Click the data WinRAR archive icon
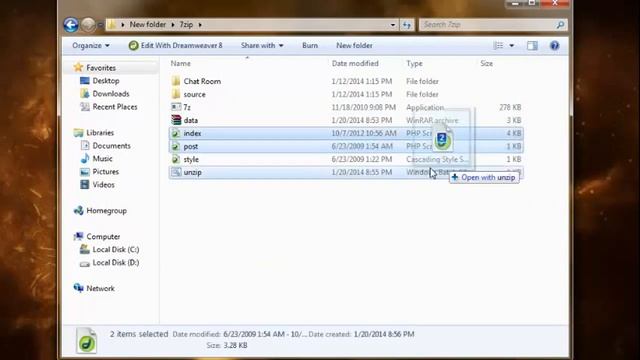 [176, 120]
